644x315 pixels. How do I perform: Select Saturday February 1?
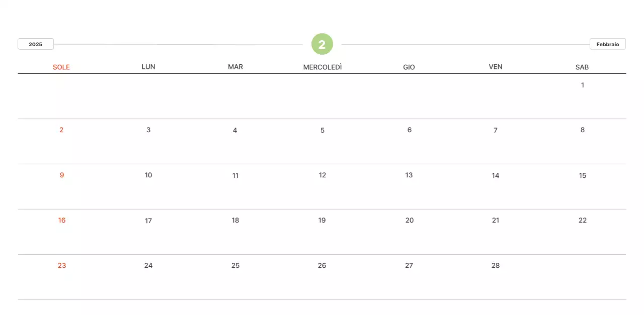pyautogui.click(x=583, y=85)
